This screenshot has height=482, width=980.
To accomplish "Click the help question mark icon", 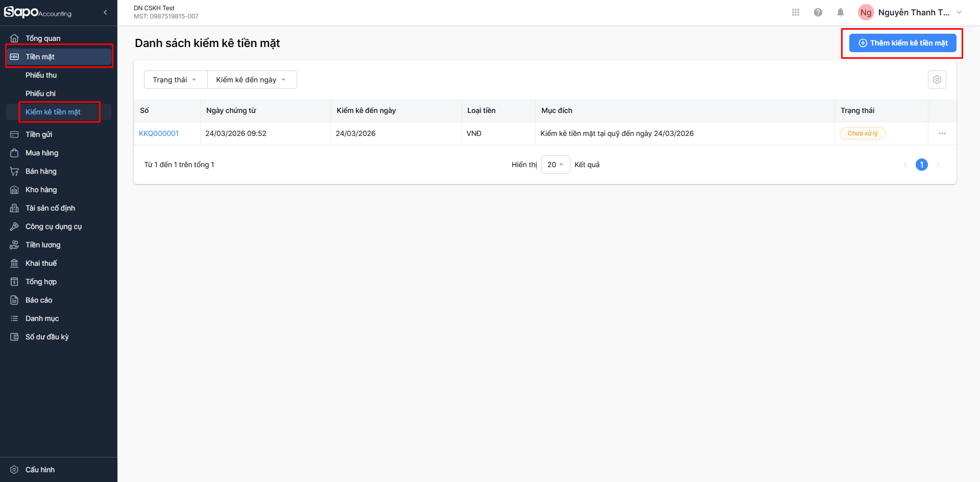I will click(818, 12).
